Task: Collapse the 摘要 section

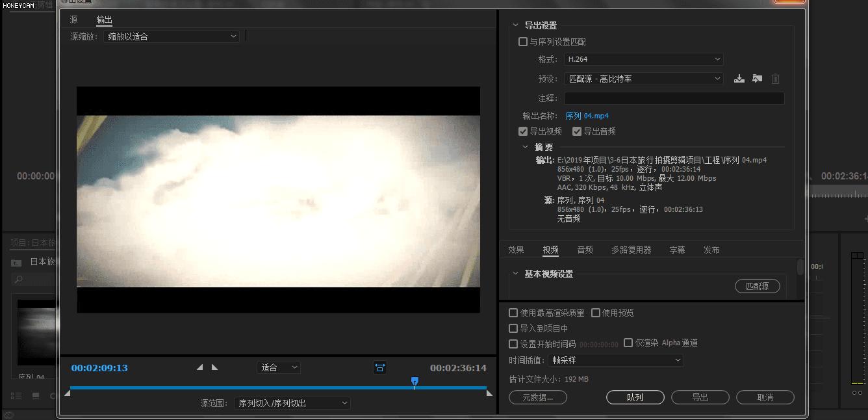Action: click(526, 147)
